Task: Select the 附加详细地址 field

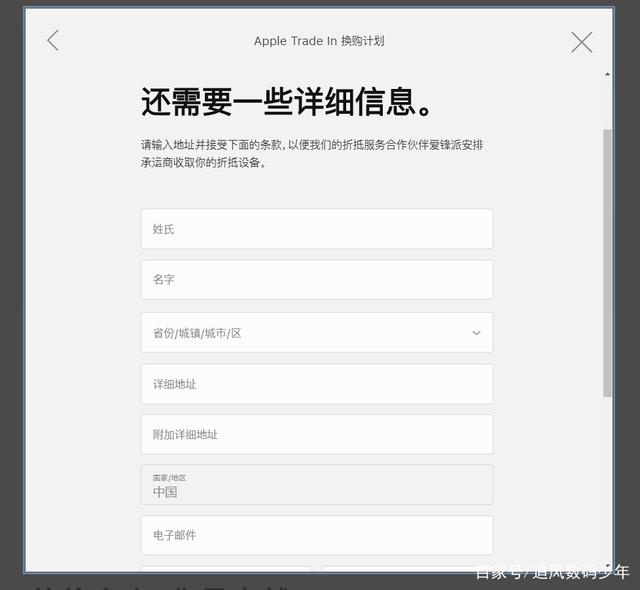Action: (x=317, y=434)
